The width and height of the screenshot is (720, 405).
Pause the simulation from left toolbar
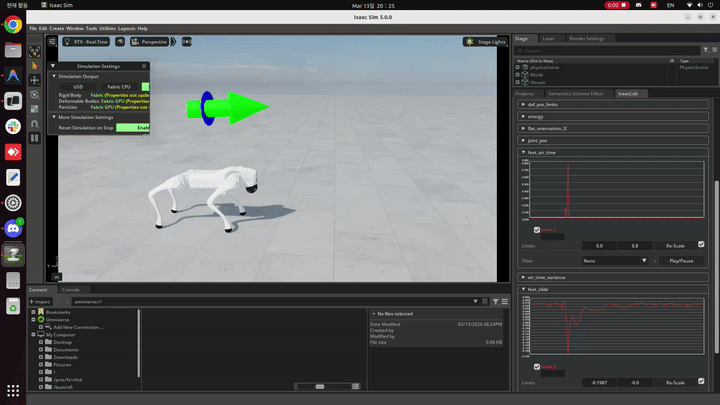coord(34,138)
